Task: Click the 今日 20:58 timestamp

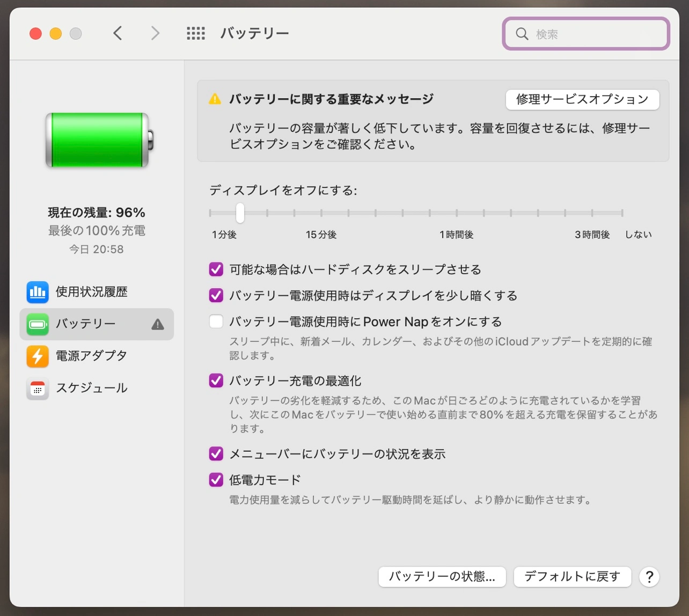Action: [97, 250]
